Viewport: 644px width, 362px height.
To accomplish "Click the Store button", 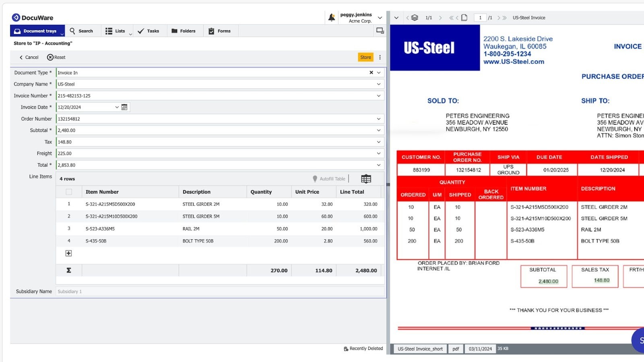I will click(x=365, y=57).
